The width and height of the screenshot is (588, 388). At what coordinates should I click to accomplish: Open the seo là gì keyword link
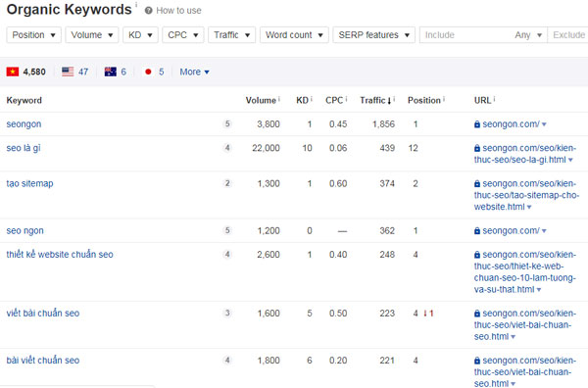pyautogui.click(x=24, y=148)
